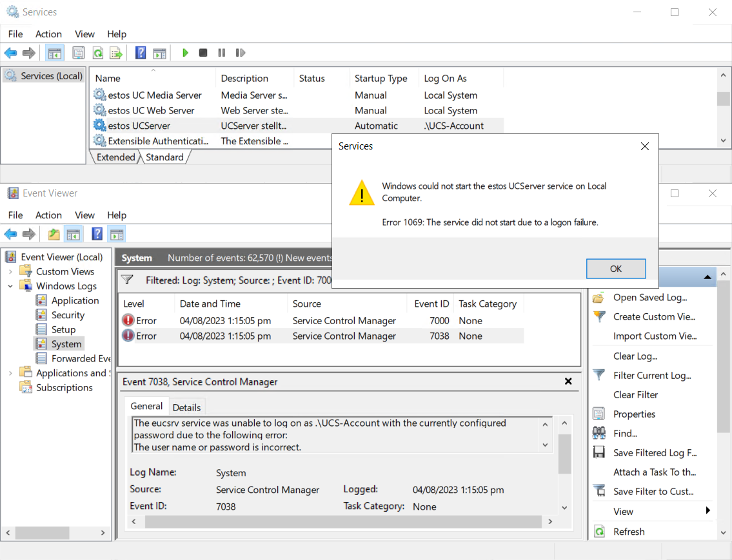Click the Pause Service toolbar icon
The image size is (732, 560).
(221, 53)
